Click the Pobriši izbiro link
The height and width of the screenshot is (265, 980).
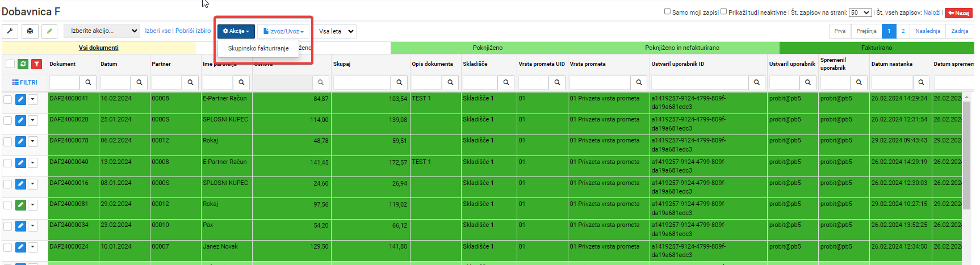193,31
